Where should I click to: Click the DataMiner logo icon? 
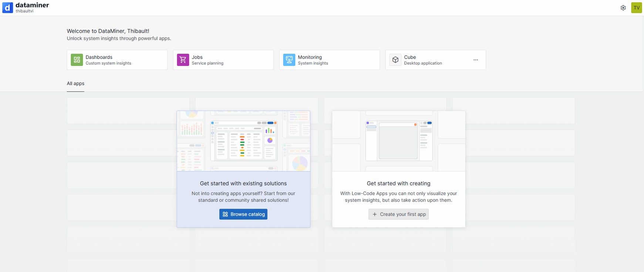click(7, 8)
